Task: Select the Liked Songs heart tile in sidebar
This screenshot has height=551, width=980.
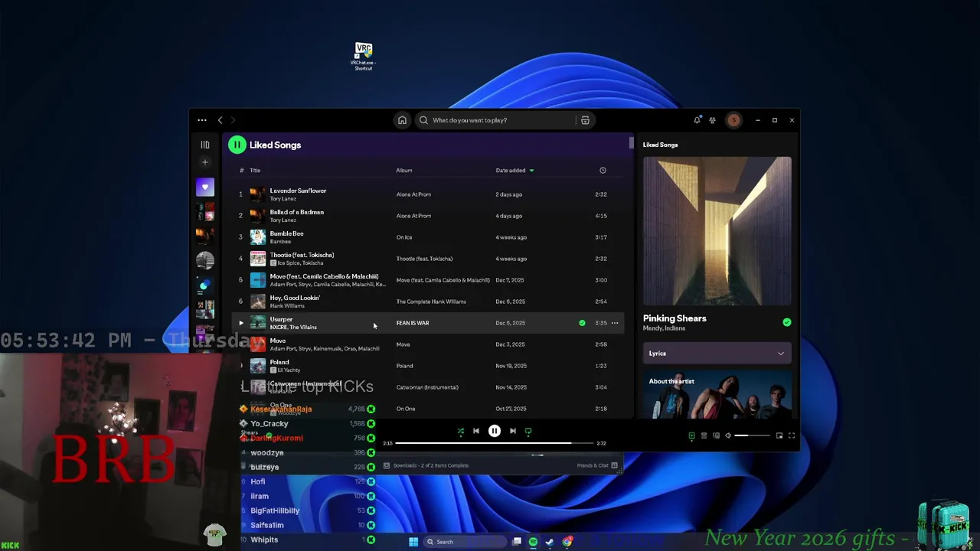Action: click(205, 187)
